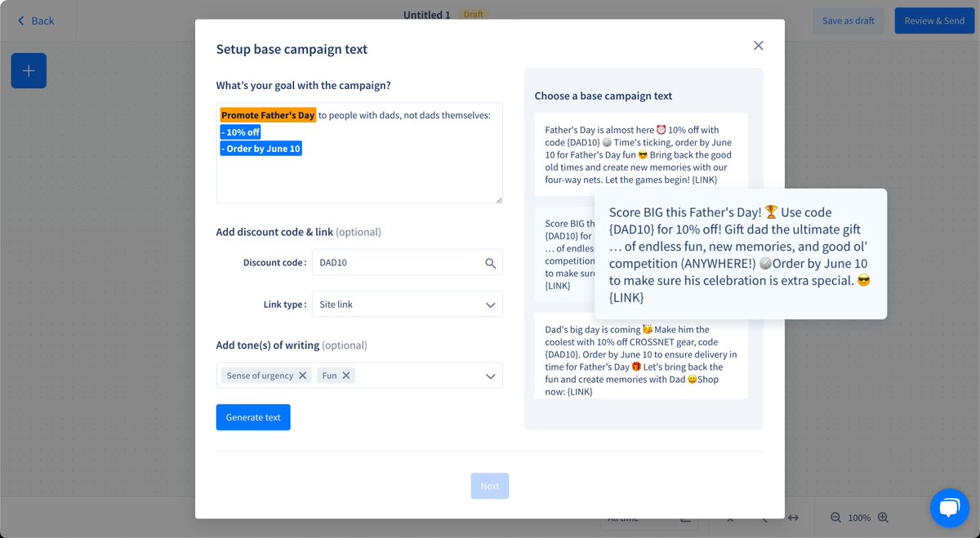Click the "Untitled 1" campaign title
This screenshot has height=538, width=980.
pyautogui.click(x=426, y=15)
